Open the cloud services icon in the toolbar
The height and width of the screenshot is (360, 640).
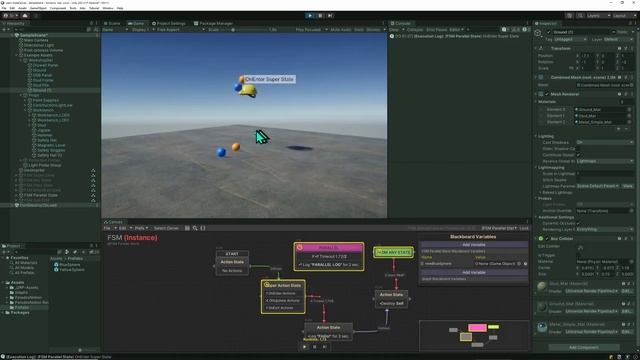point(25,16)
